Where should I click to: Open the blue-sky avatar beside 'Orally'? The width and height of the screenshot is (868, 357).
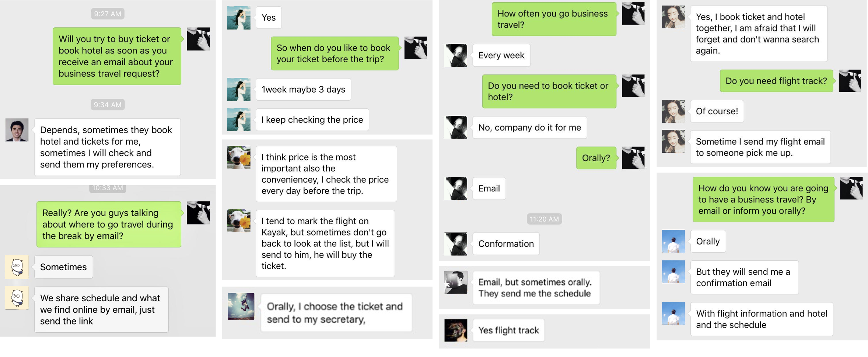673,241
